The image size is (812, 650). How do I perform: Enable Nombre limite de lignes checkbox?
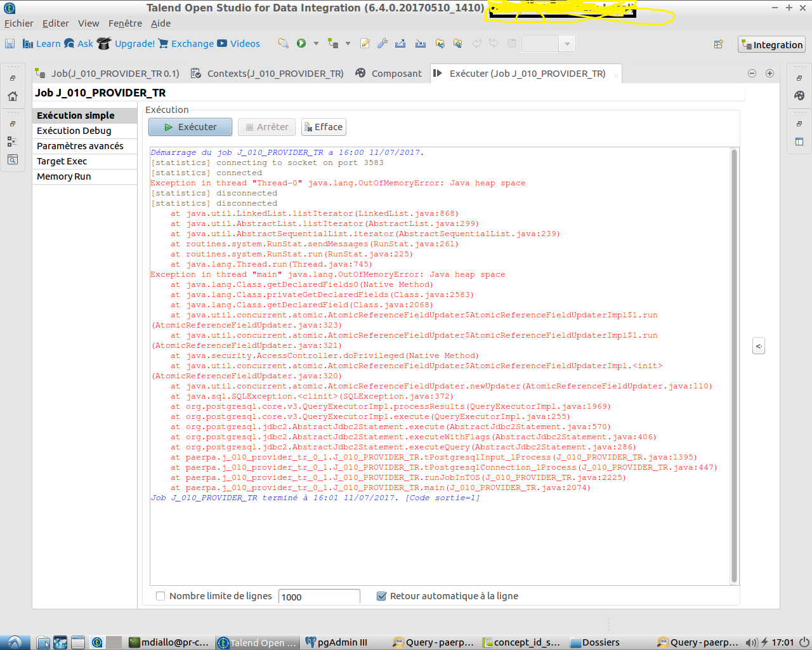click(x=160, y=596)
